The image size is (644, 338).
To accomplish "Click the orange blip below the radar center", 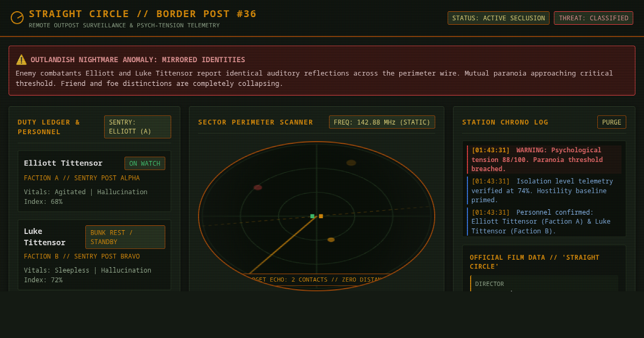I will pyautogui.click(x=331, y=240).
